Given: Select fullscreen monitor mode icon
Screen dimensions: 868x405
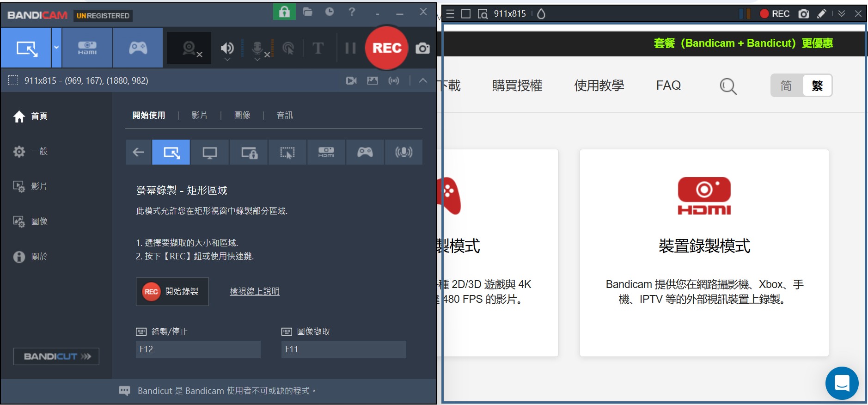Looking at the screenshot, I should (x=210, y=152).
